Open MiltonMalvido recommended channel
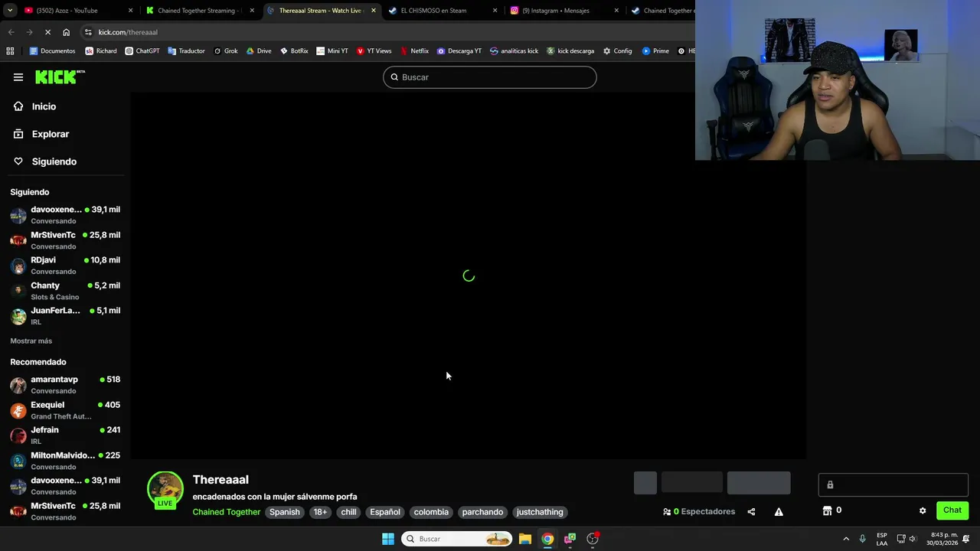This screenshot has width=980, height=551. (x=65, y=461)
